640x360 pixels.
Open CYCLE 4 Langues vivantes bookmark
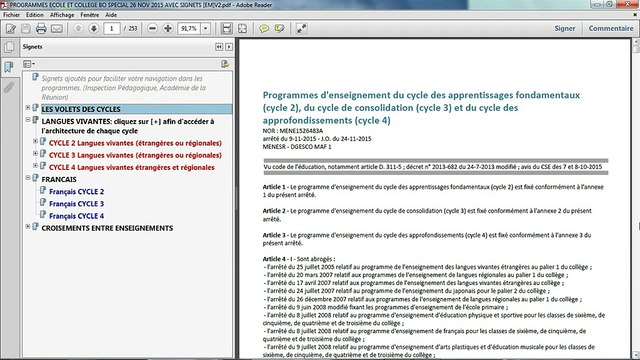click(131, 167)
